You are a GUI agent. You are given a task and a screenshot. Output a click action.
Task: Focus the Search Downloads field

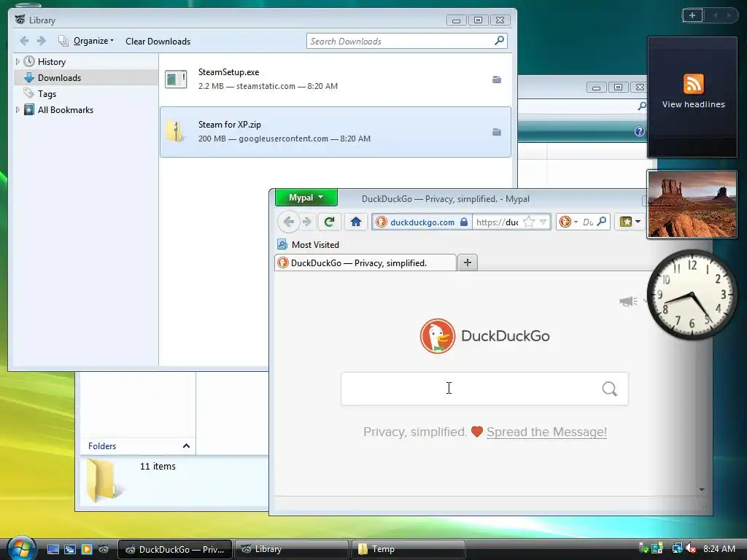tap(400, 41)
